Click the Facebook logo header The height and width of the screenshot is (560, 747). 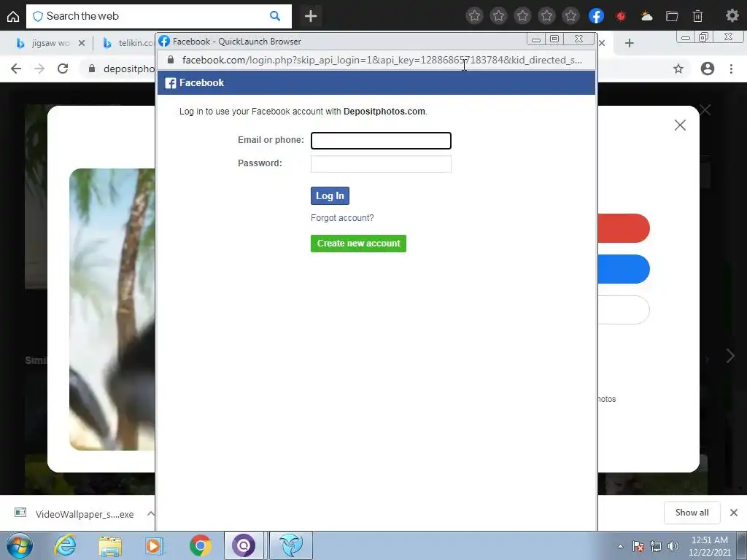click(x=194, y=83)
